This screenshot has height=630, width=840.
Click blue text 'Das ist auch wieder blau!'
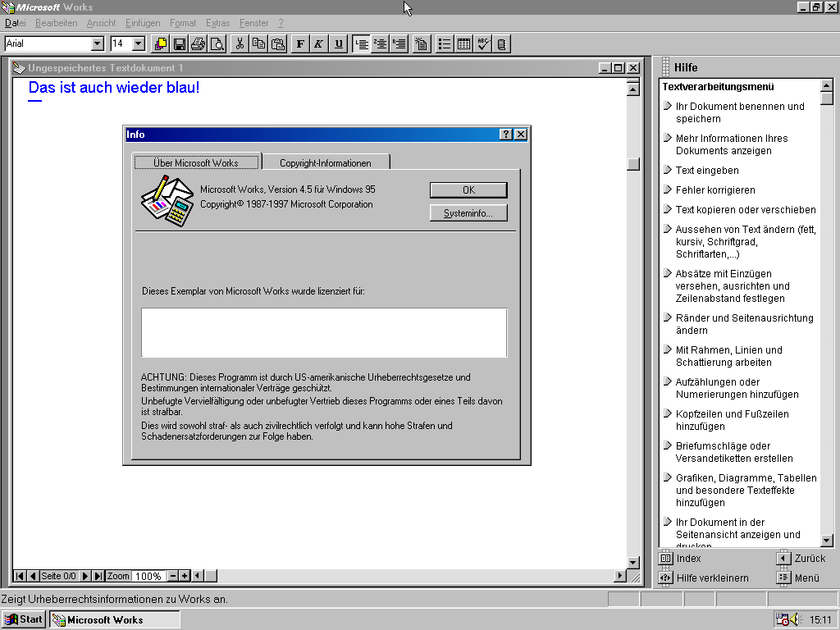point(113,87)
